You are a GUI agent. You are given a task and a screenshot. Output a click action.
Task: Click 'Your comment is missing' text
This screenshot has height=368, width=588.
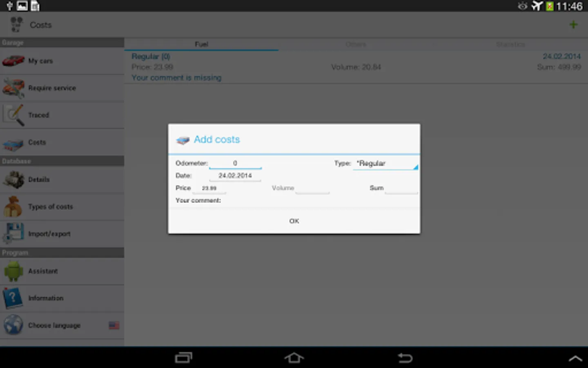pos(176,78)
